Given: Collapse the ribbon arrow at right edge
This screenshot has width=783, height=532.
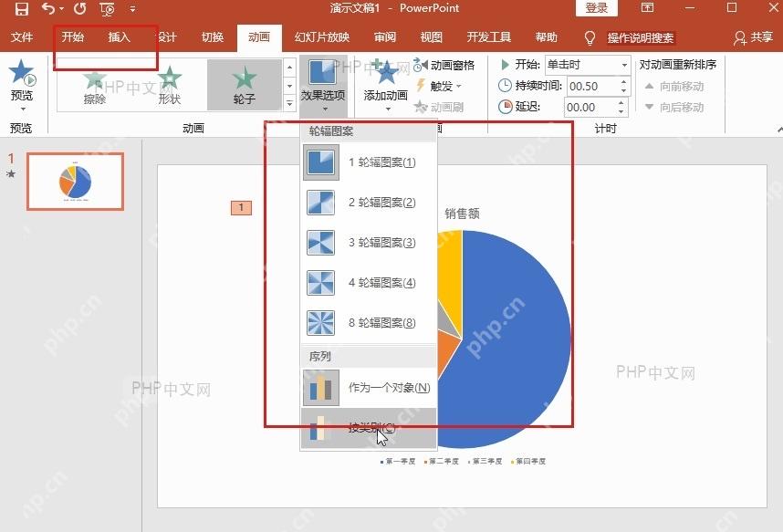Looking at the screenshot, I should 779,130.
